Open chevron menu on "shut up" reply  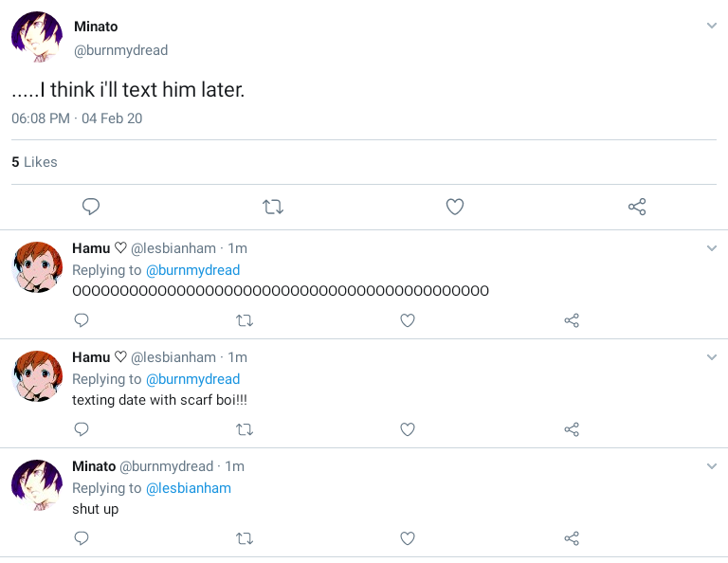(712, 466)
